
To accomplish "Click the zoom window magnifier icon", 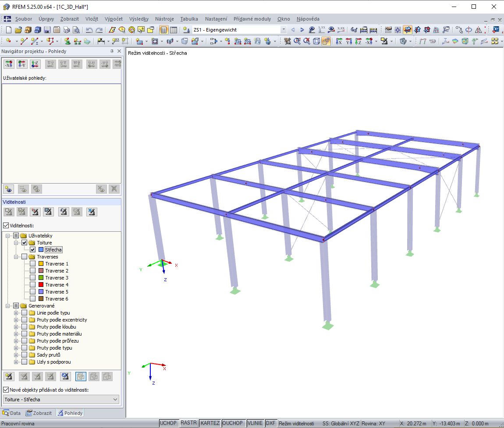I will point(297,41).
